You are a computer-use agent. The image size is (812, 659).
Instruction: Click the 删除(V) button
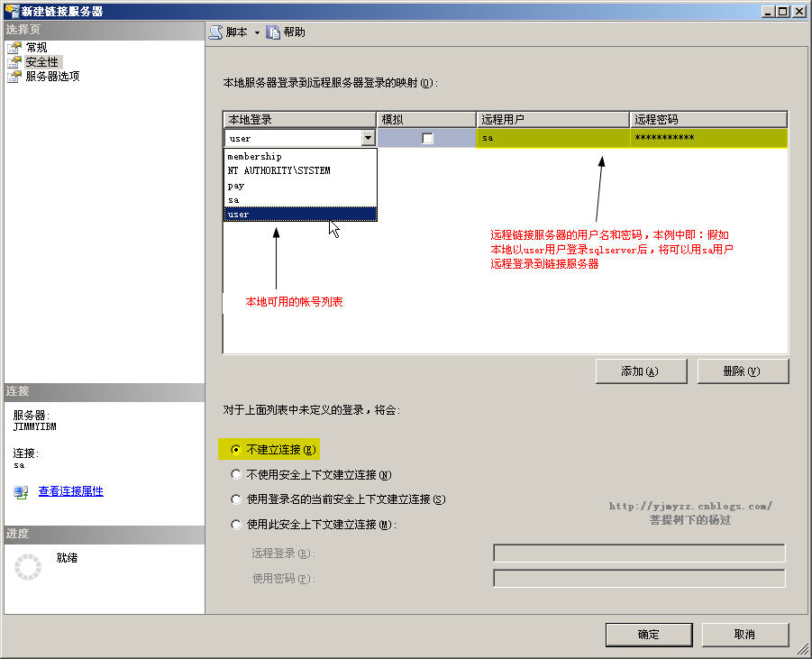pos(744,371)
